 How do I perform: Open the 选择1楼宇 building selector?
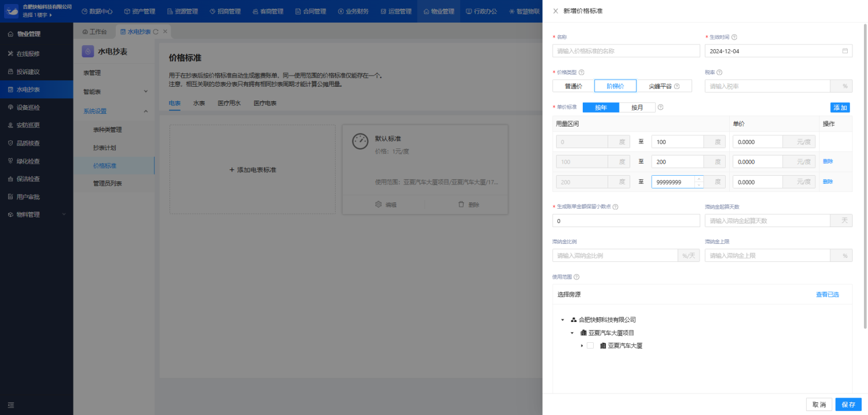(37, 15)
